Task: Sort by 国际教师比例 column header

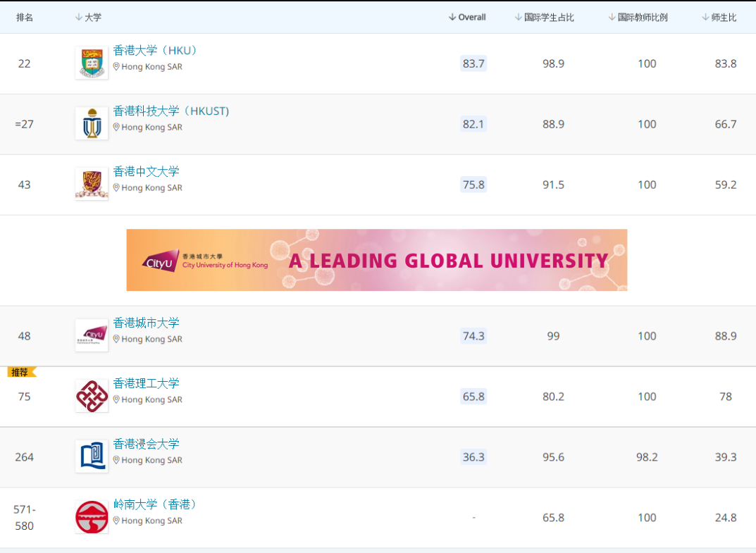Action: click(638, 18)
